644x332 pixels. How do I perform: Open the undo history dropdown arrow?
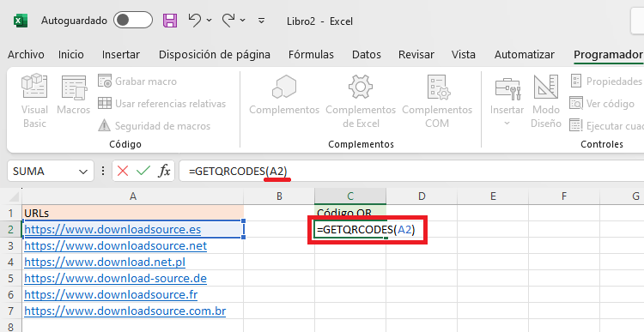pyautogui.click(x=209, y=20)
